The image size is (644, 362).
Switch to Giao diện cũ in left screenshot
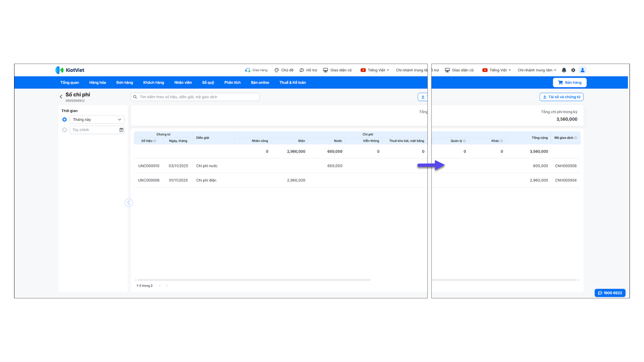(337, 70)
